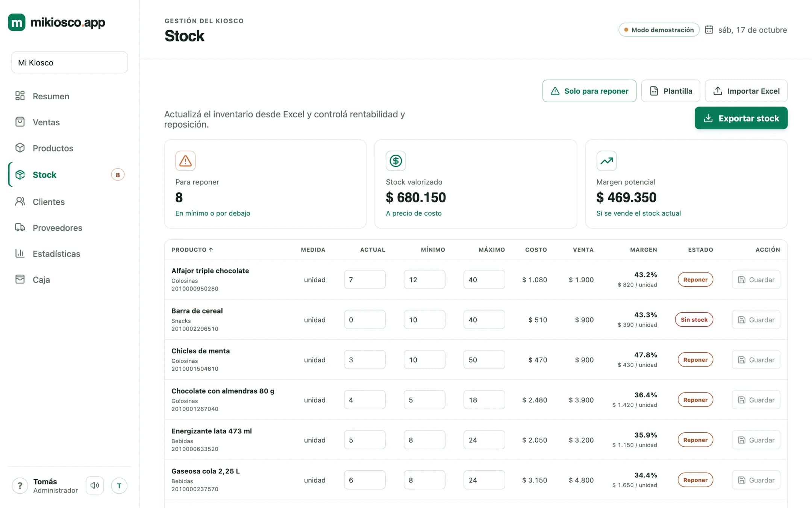812x508 pixels.
Task: Sort by the ACTUAL column header
Action: click(373, 249)
